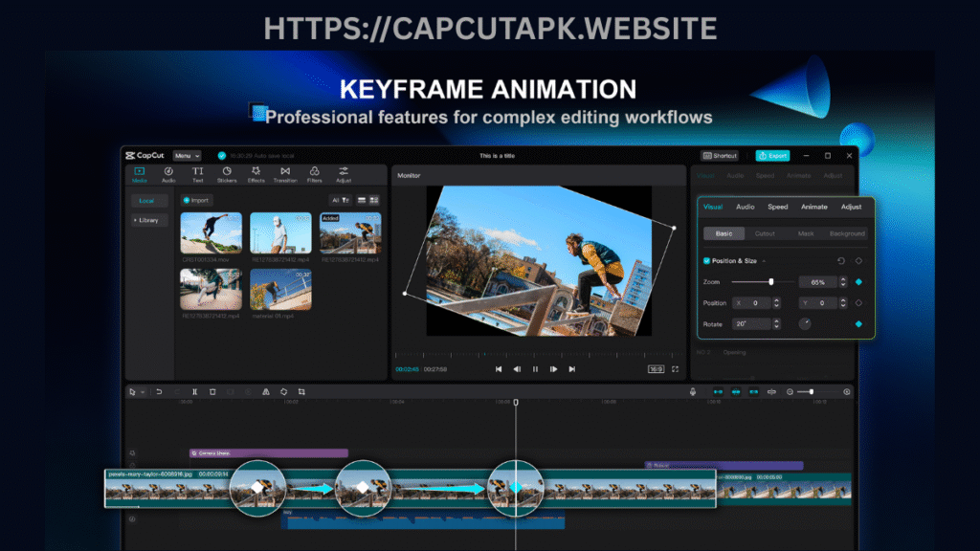
Task: Open the Effects panel icon
Action: 256,174
